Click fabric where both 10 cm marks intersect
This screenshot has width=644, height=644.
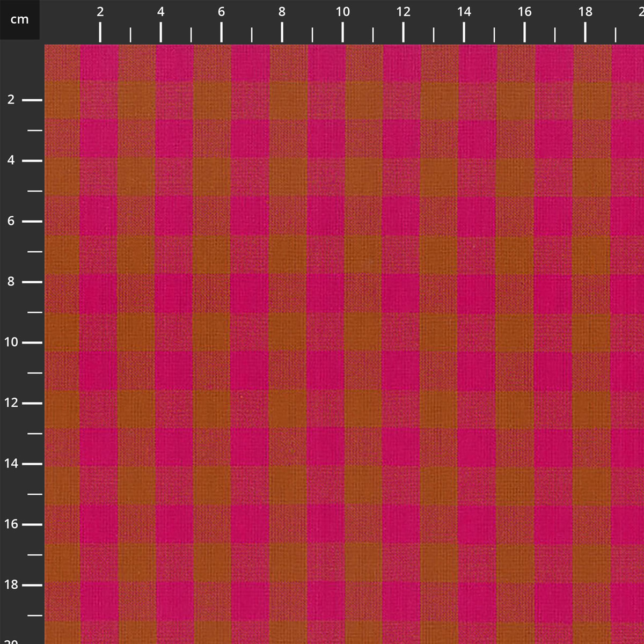point(343,342)
